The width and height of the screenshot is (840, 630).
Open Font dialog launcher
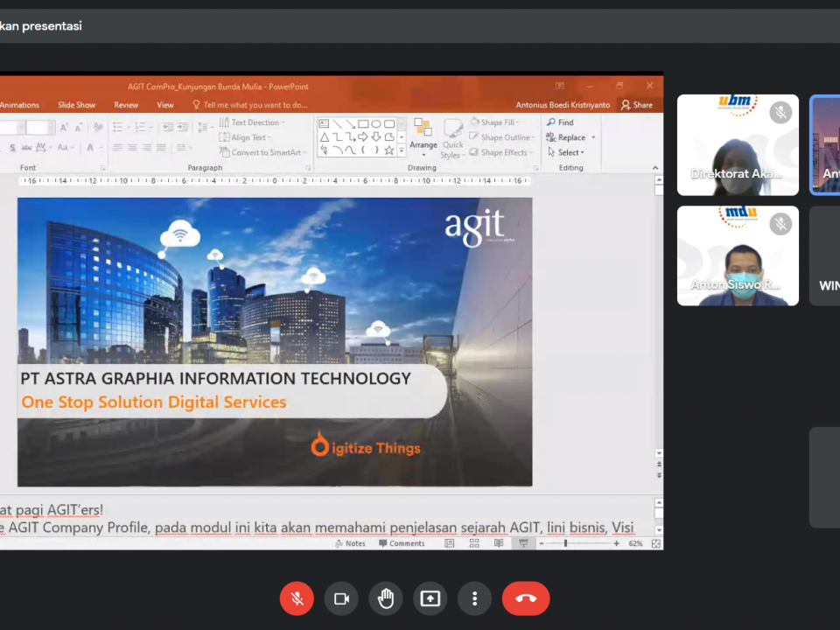click(103, 168)
